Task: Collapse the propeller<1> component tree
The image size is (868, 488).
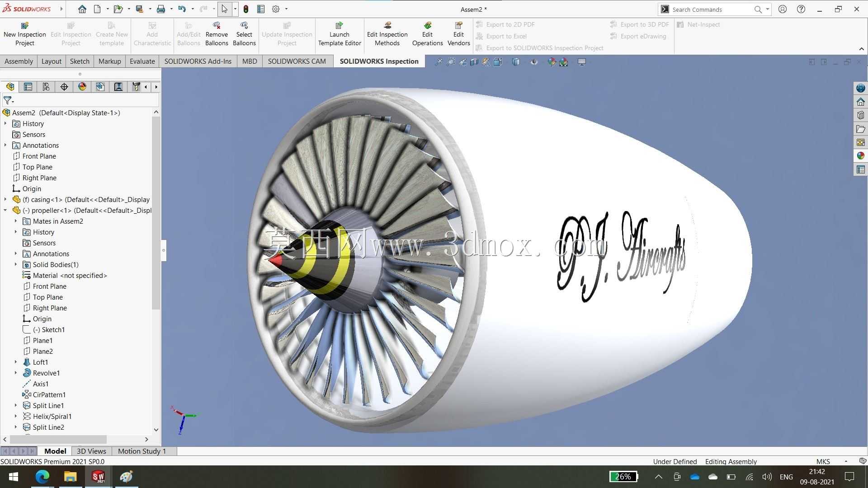Action: [5, 210]
